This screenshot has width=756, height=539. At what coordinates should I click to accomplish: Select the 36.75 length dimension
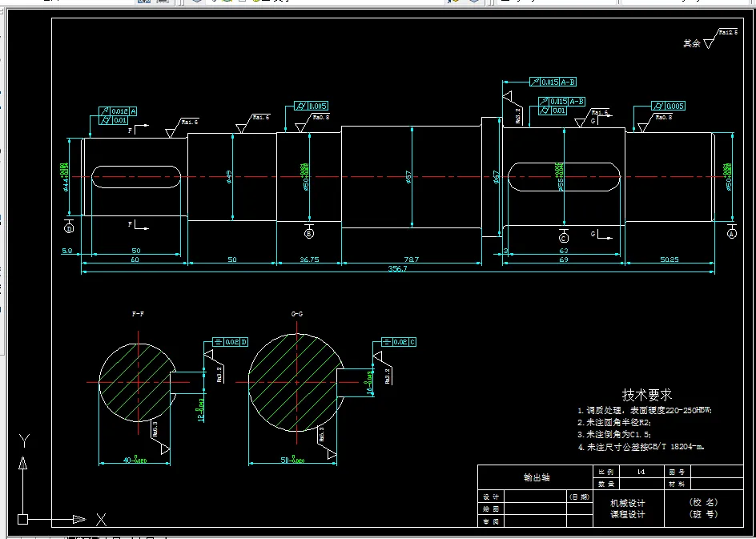pos(309,259)
